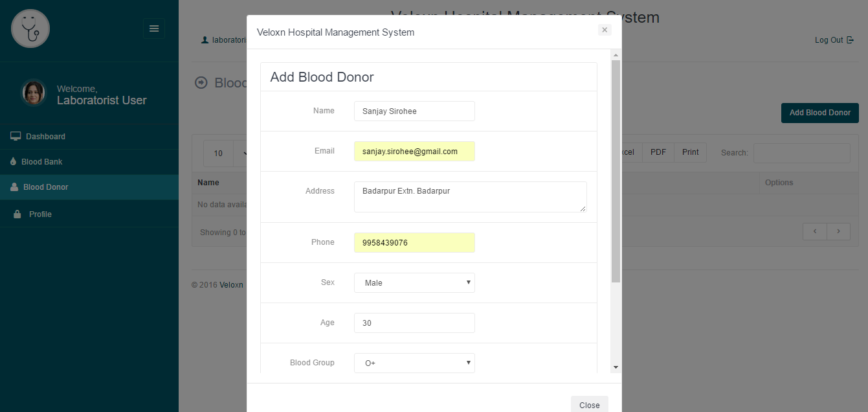
Task: Click the Name field containing Sanjay Sirohee
Action: pos(414,111)
